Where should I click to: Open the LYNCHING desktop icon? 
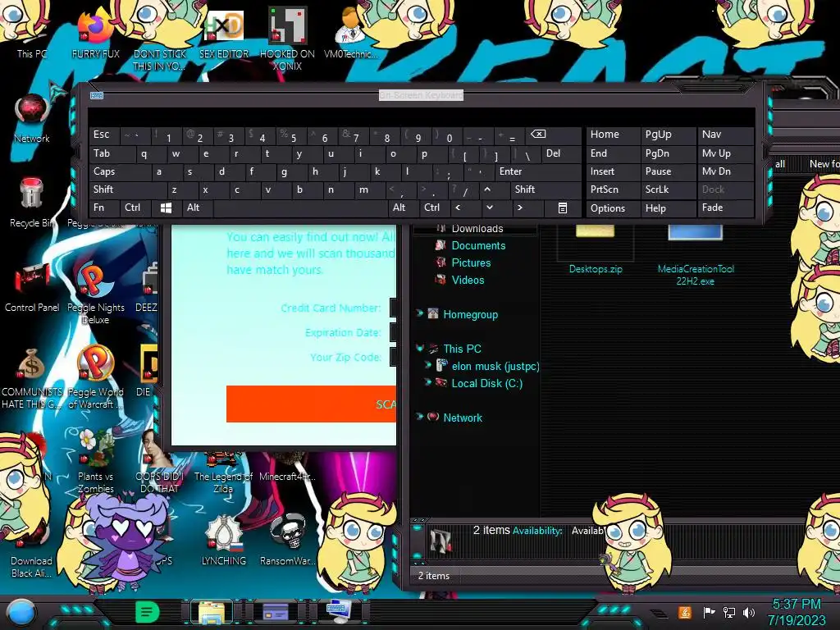[x=223, y=540]
